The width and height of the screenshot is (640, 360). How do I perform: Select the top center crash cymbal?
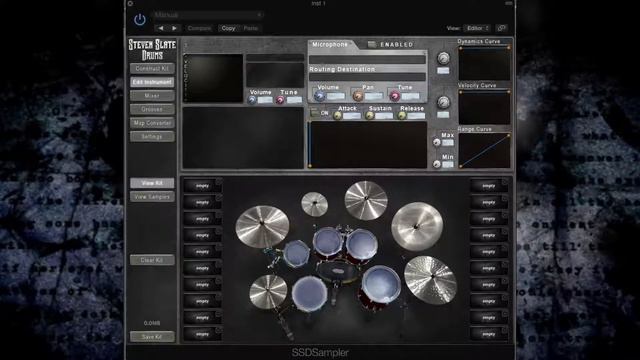pos(366,200)
